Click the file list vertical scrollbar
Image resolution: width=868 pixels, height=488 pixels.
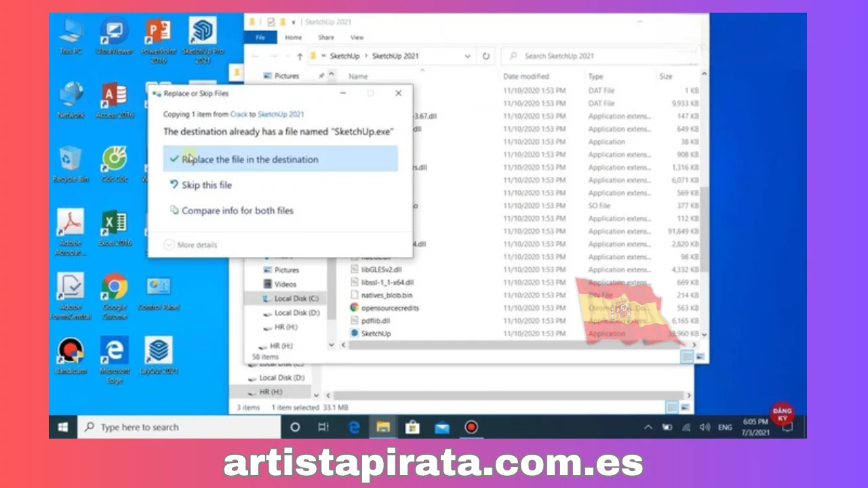click(703, 230)
